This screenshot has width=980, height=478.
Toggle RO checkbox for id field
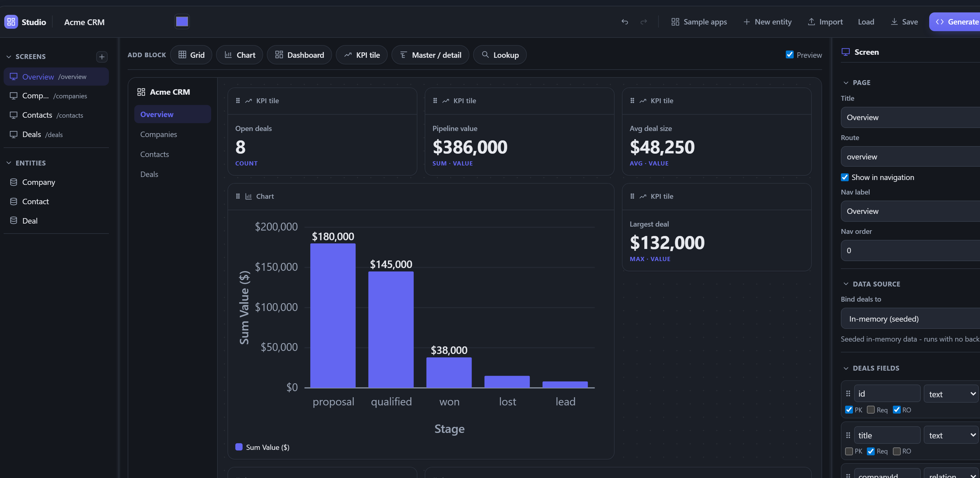pyautogui.click(x=897, y=410)
